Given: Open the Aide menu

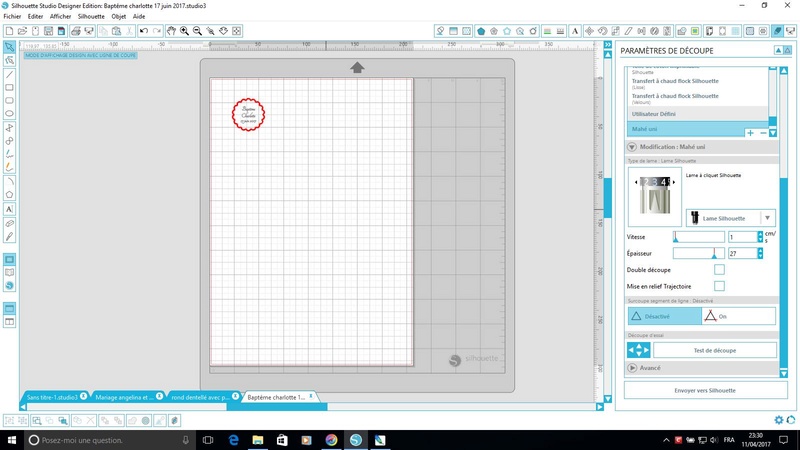Looking at the screenshot, I should click(x=139, y=16).
